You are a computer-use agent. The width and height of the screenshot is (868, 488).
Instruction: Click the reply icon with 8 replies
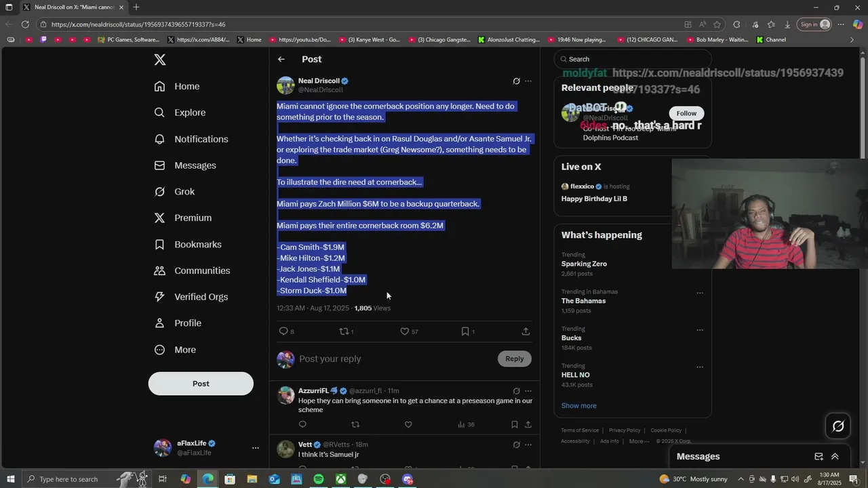tap(283, 331)
